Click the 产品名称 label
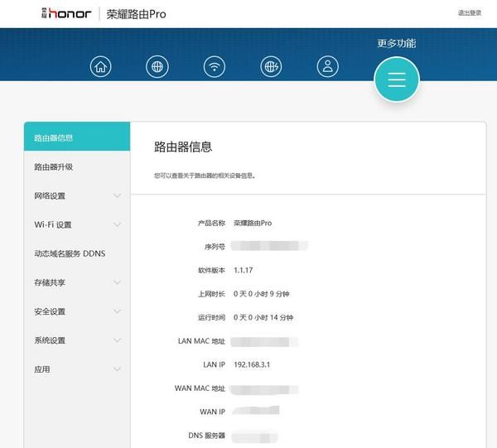This screenshot has width=497, height=448. point(212,223)
